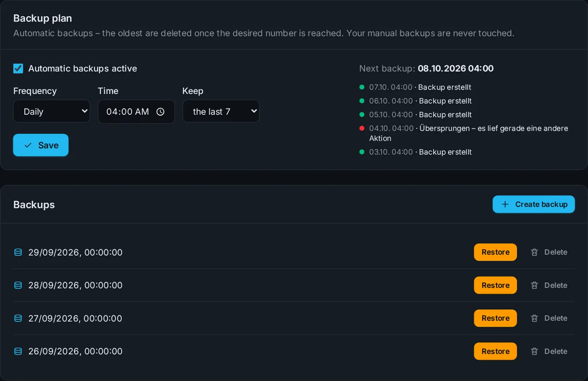Click the Übersprungen log entry from 04.10.
588x381 pixels.
click(469, 133)
